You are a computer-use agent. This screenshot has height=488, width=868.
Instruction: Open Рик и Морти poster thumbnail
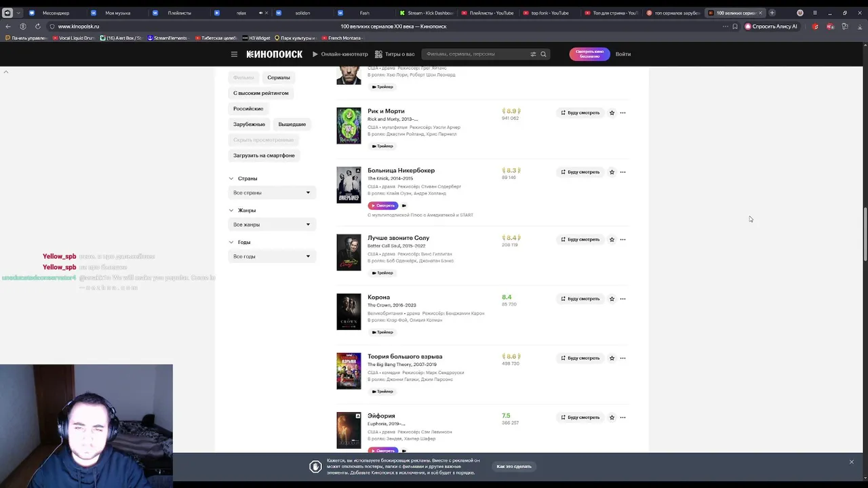click(349, 125)
